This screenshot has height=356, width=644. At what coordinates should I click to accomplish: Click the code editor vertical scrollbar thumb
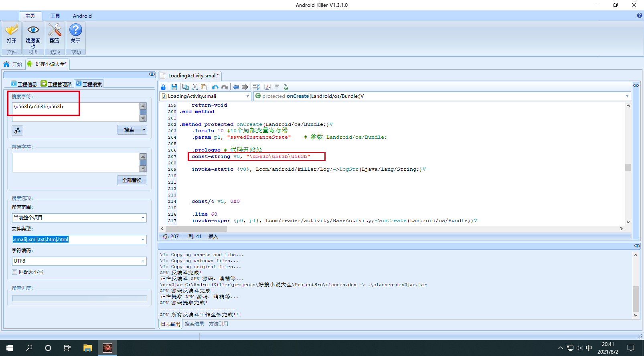pos(628,167)
